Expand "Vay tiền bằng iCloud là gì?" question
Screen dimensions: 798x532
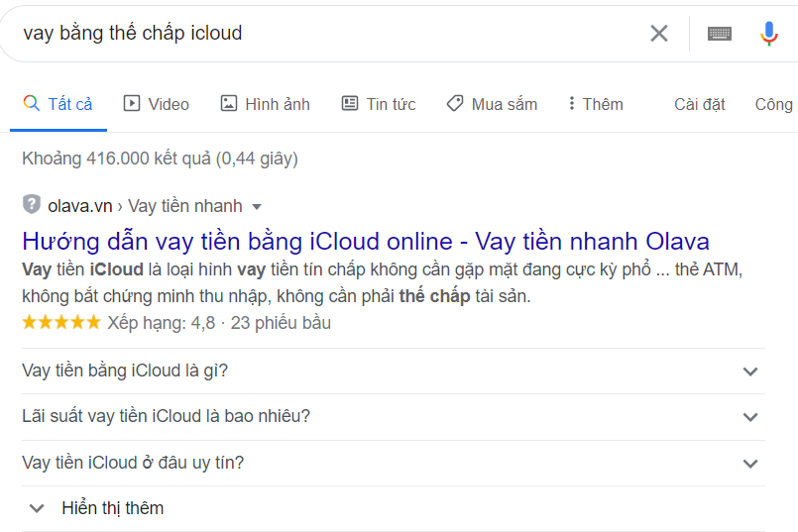(750, 372)
